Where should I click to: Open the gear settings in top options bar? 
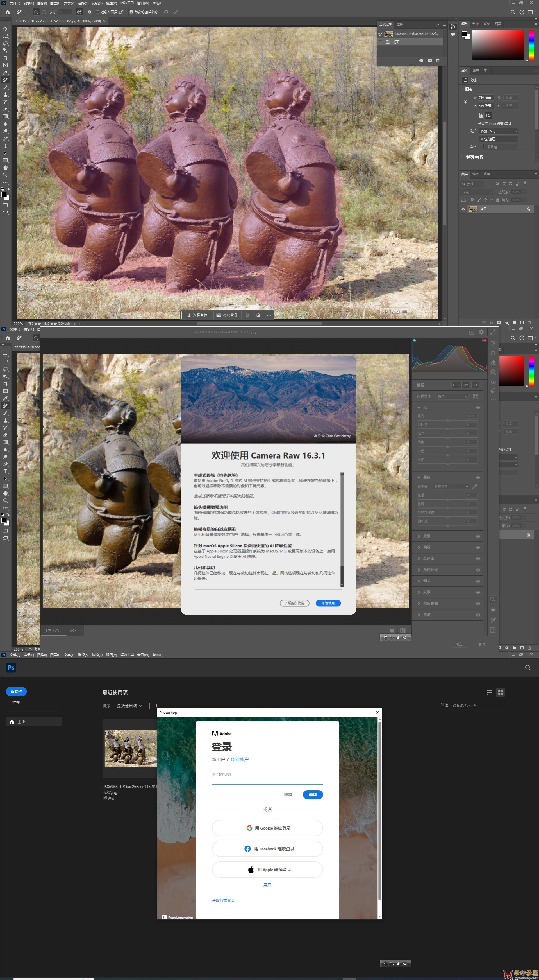click(x=90, y=12)
